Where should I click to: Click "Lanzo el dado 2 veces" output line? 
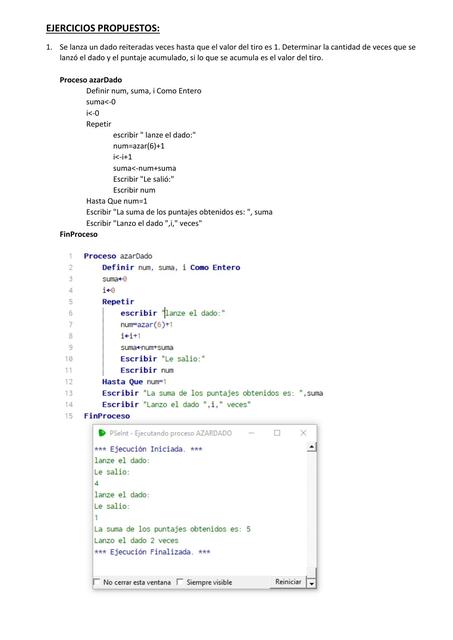pyautogui.click(x=136, y=540)
